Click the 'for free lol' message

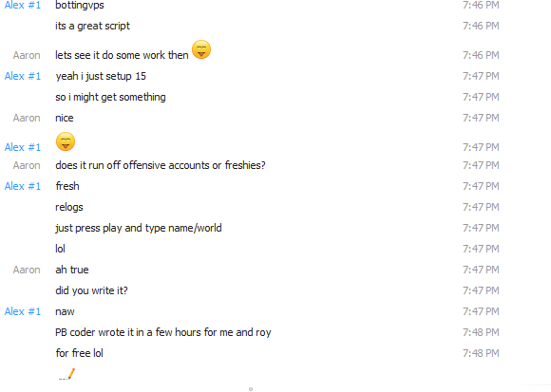pyautogui.click(x=80, y=353)
